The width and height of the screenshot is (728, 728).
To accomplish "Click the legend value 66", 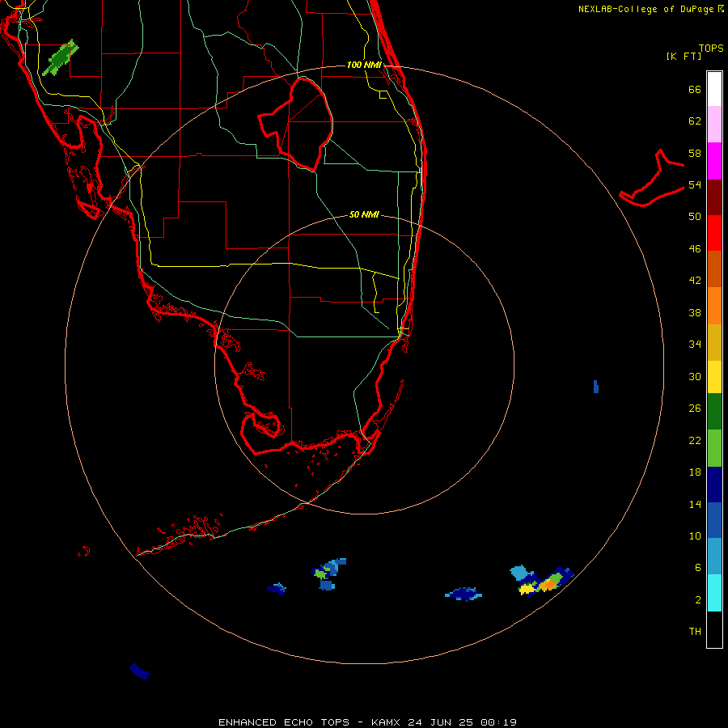I will [695, 89].
